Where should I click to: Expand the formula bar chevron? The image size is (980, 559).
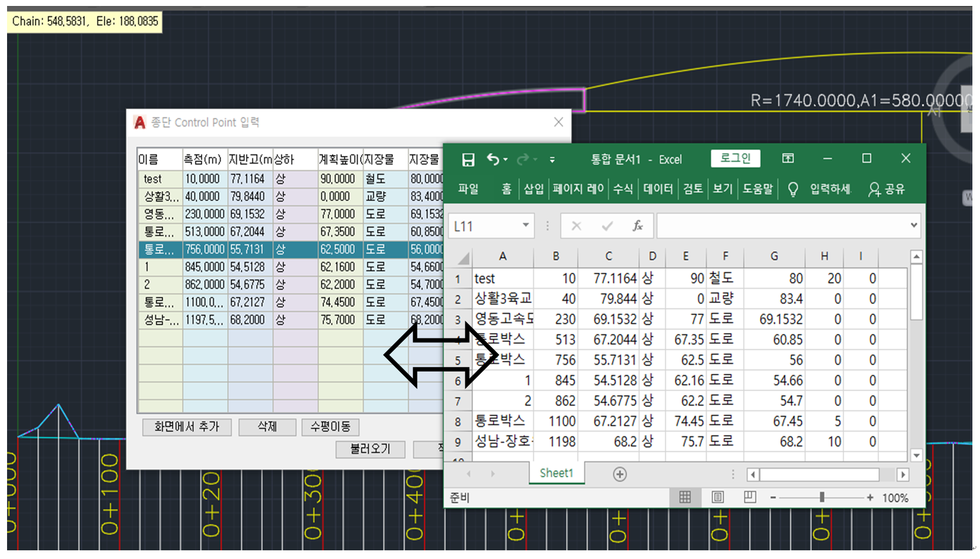[x=914, y=225]
